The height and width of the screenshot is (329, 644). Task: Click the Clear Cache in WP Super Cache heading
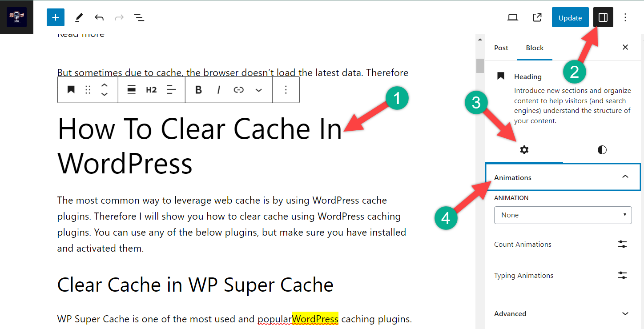195,285
